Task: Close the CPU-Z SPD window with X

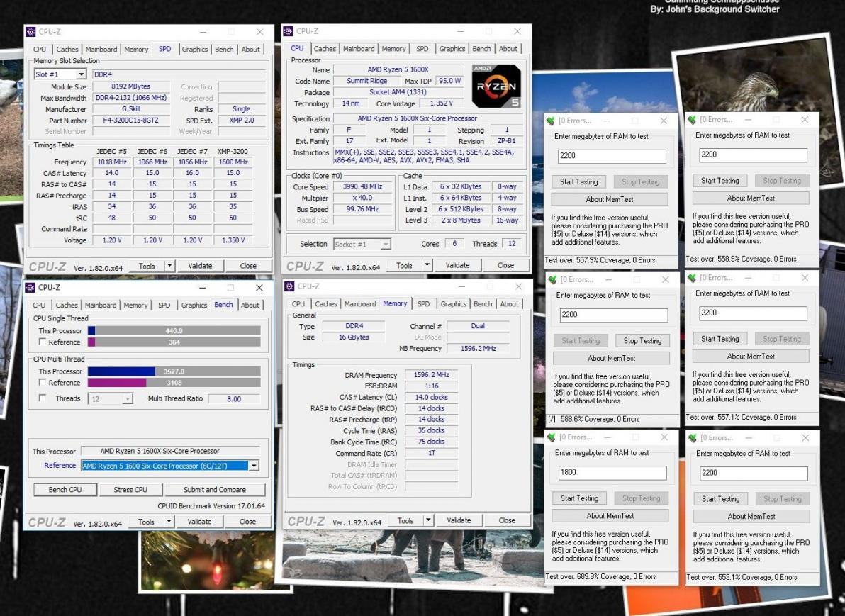Action: tap(259, 32)
